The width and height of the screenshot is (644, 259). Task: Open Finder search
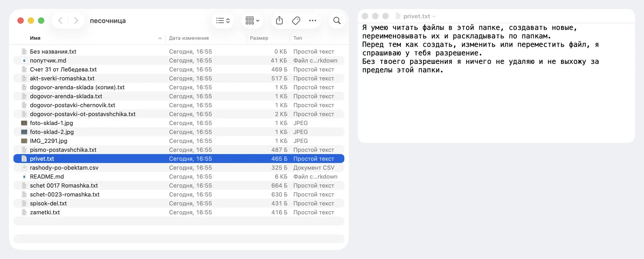click(337, 21)
